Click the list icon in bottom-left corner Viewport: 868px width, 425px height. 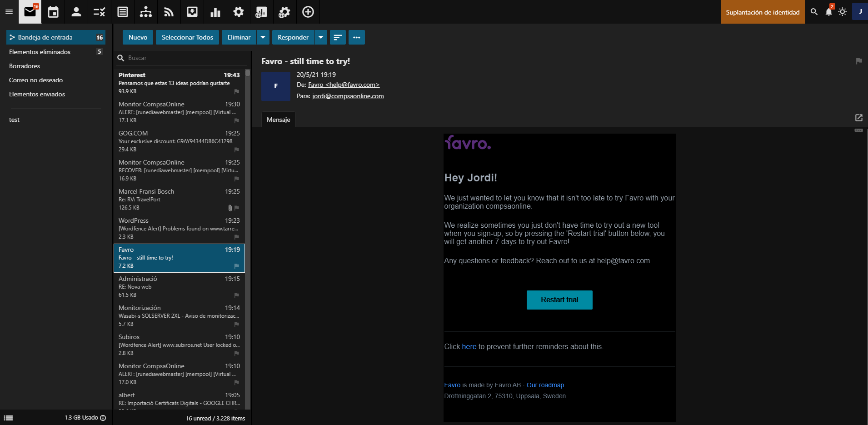click(x=9, y=418)
